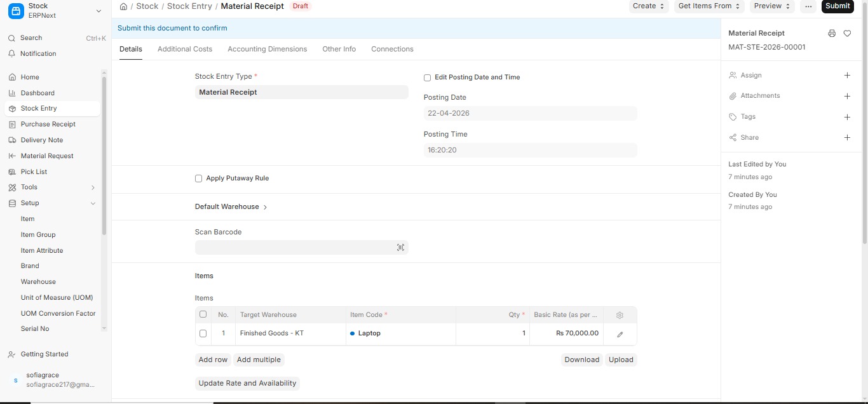Click the plus icon next to Share

pos(847,138)
